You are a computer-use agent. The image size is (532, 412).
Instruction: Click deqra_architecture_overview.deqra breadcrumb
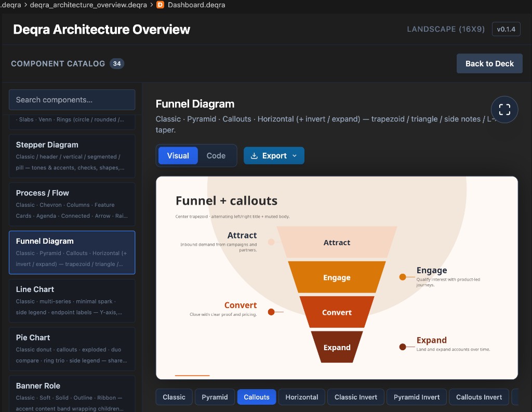coord(88,5)
